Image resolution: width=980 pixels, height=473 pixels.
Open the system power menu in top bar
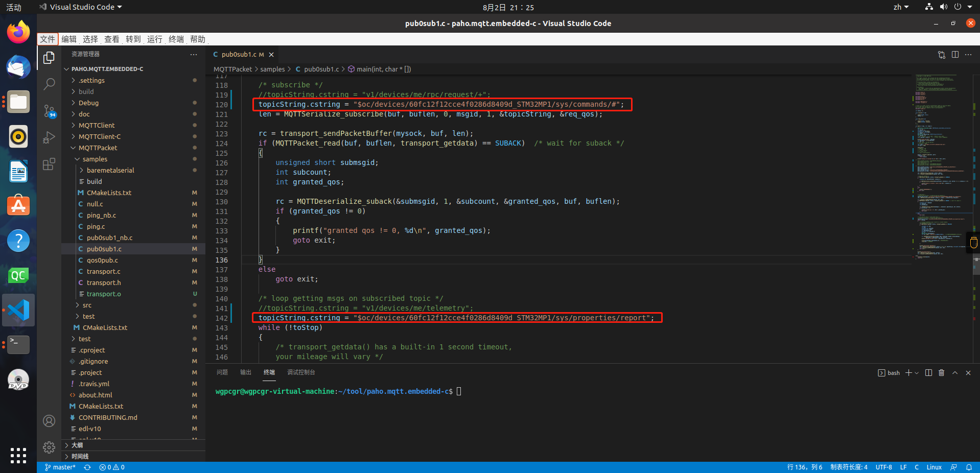tap(962, 7)
